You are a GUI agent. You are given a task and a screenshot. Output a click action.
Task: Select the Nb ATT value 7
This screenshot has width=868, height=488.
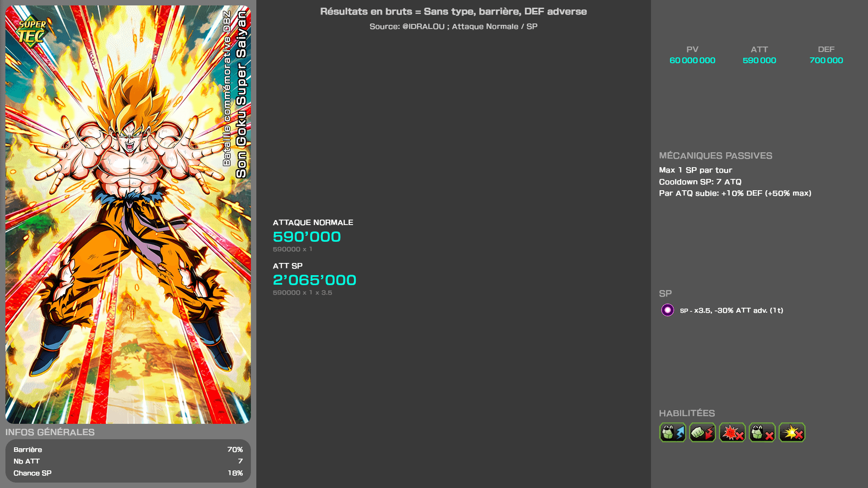240,461
